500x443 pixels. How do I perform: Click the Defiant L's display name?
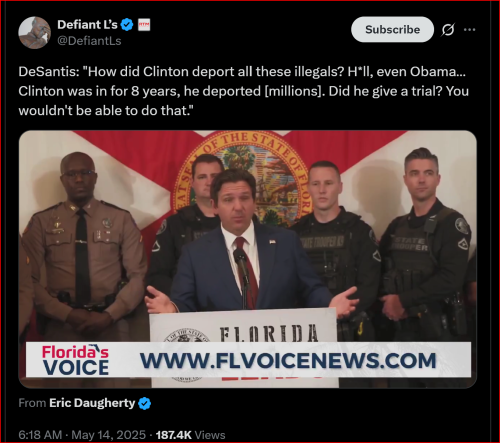(x=87, y=25)
